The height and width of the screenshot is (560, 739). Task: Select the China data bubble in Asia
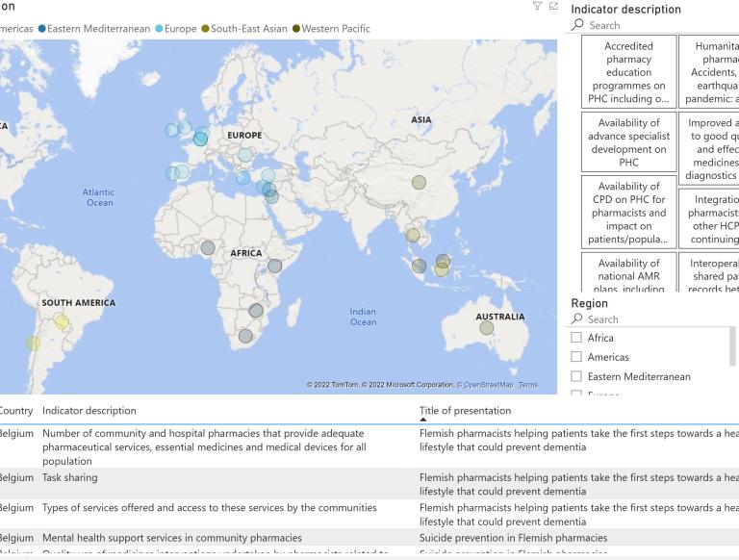(419, 183)
